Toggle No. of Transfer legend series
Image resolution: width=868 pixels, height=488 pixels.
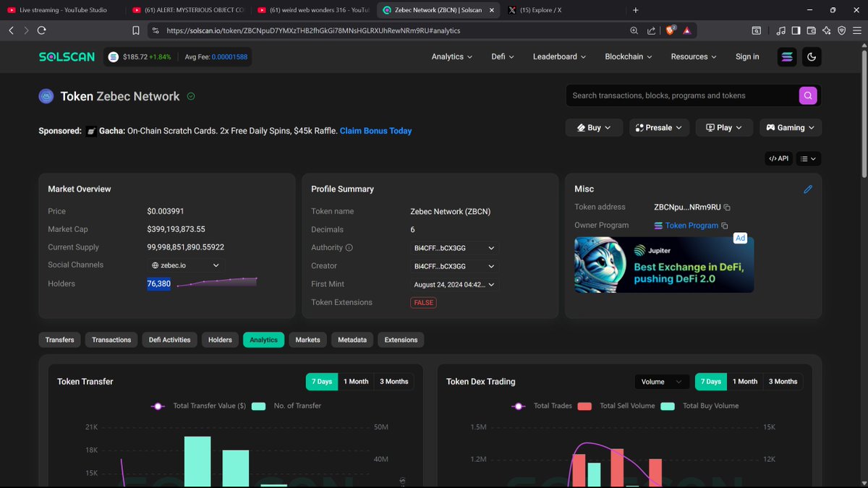point(286,406)
